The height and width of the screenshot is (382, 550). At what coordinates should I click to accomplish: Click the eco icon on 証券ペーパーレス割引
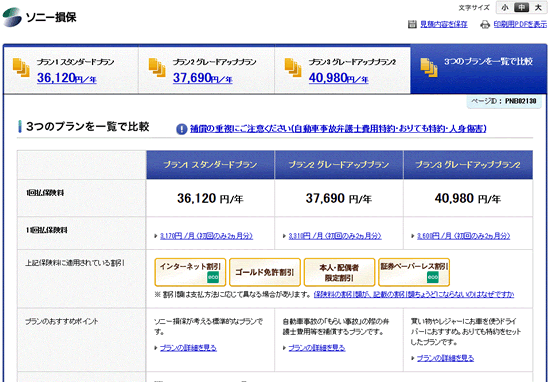[433, 277]
